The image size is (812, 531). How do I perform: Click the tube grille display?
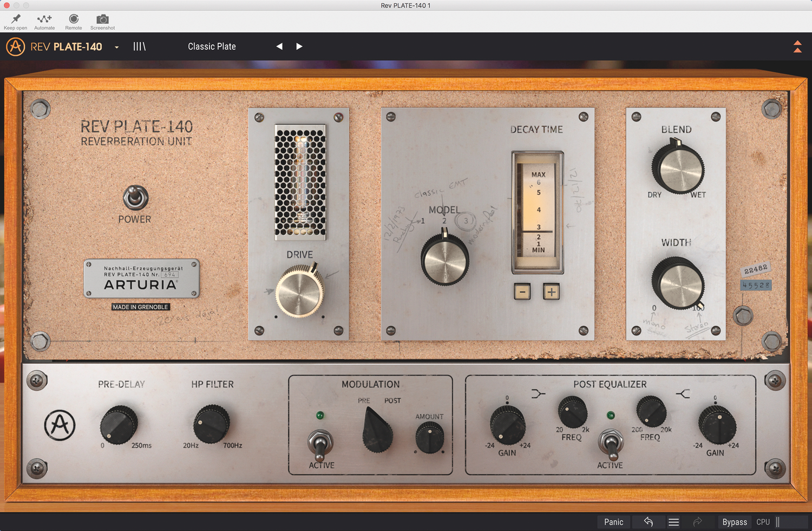pos(300,183)
